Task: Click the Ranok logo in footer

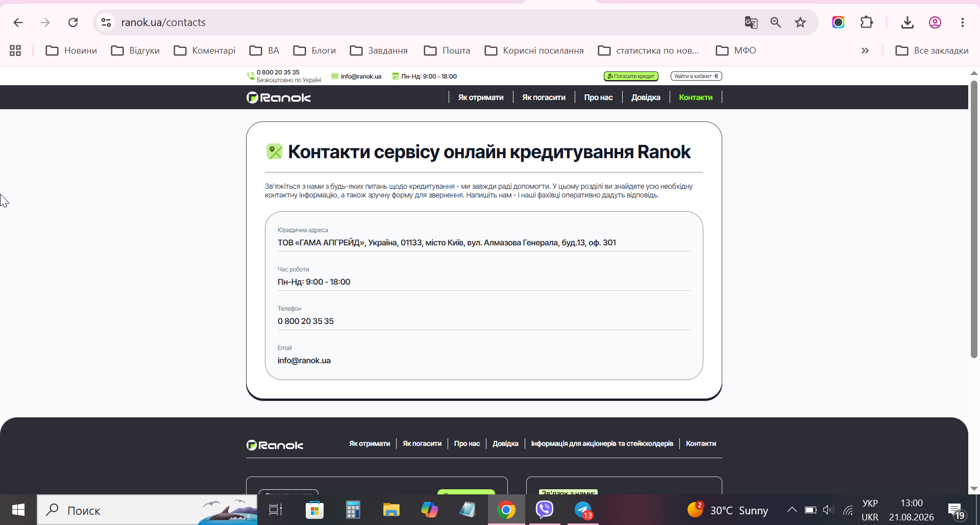Action: click(x=275, y=445)
